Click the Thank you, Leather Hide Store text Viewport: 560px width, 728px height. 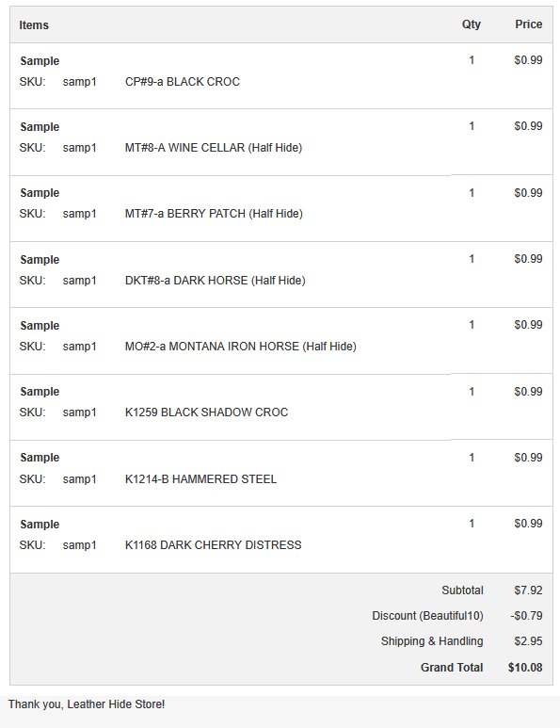tap(87, 704)
